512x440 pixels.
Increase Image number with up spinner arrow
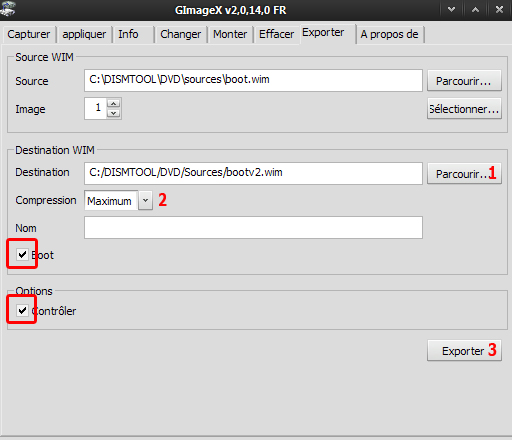pos(114,103)
